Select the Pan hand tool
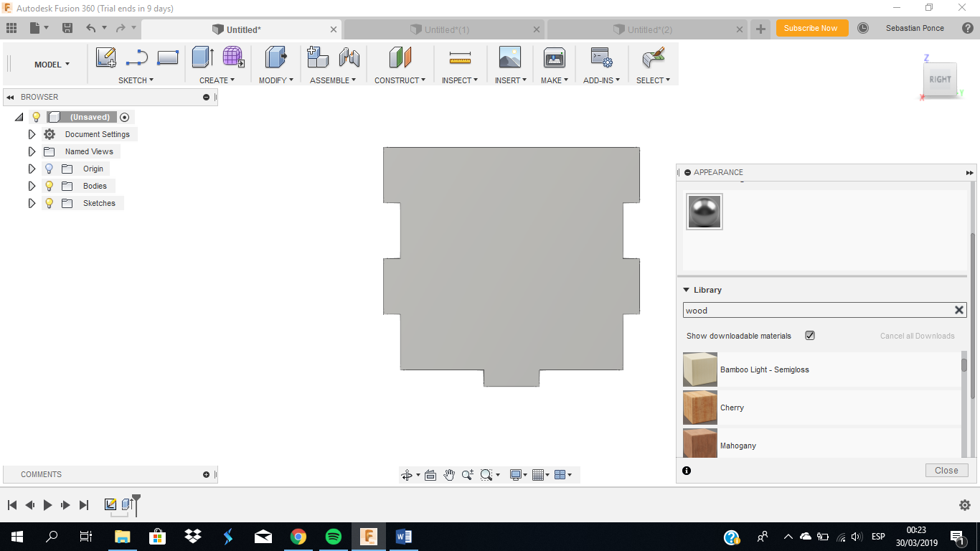980x551 pixels. coord(449,475)
